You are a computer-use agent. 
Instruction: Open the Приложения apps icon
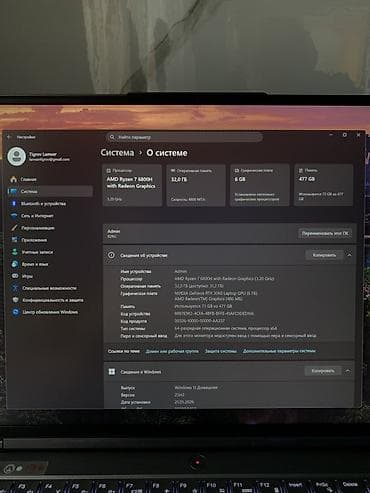click(15, 240)
